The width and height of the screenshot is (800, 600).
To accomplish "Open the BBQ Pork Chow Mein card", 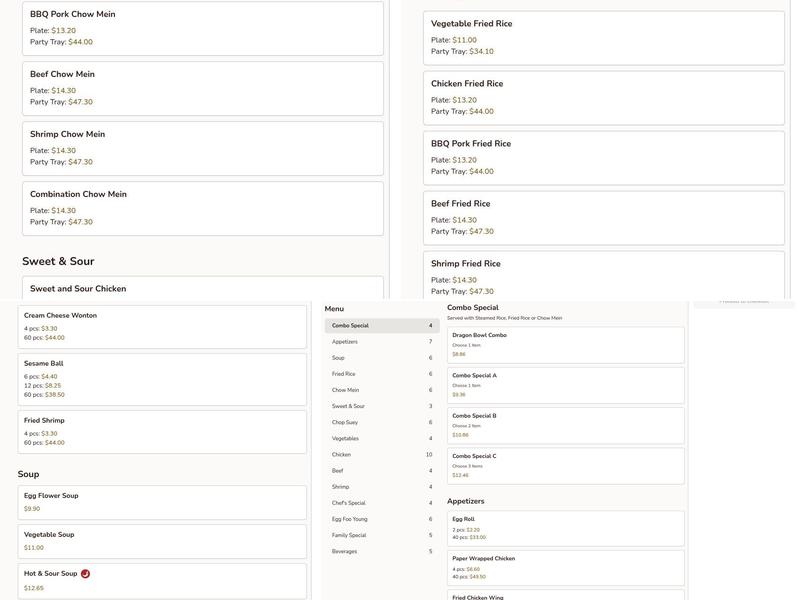I will (202, 28).
